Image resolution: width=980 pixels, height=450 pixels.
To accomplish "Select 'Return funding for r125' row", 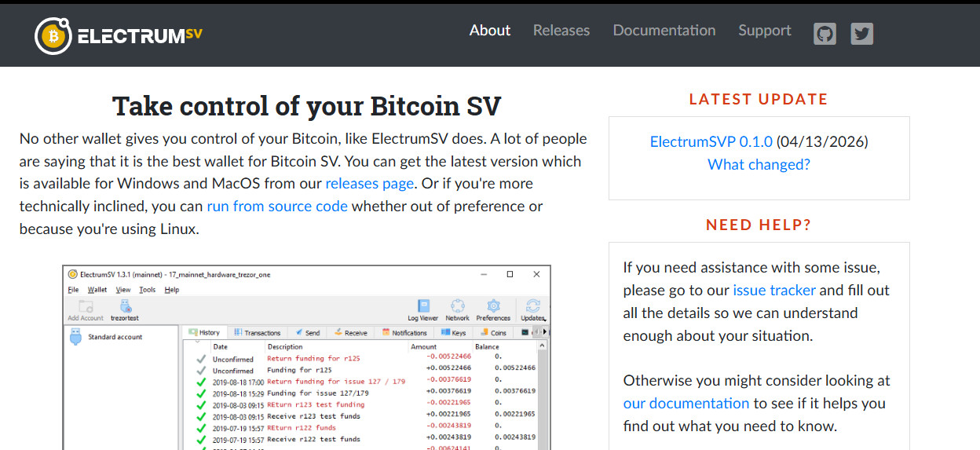I will 367,358.
